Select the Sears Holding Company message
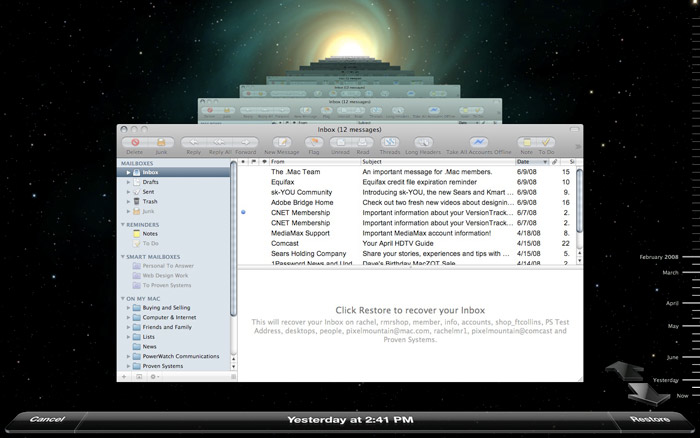The width and height of the screenshot is (700, 438). (x=407, y=254)
